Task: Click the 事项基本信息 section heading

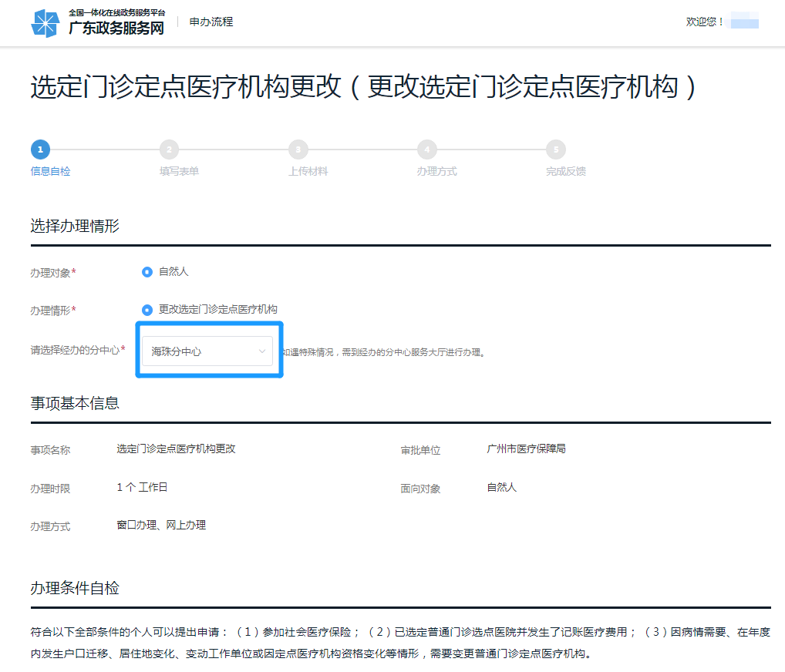Action: 75,403
